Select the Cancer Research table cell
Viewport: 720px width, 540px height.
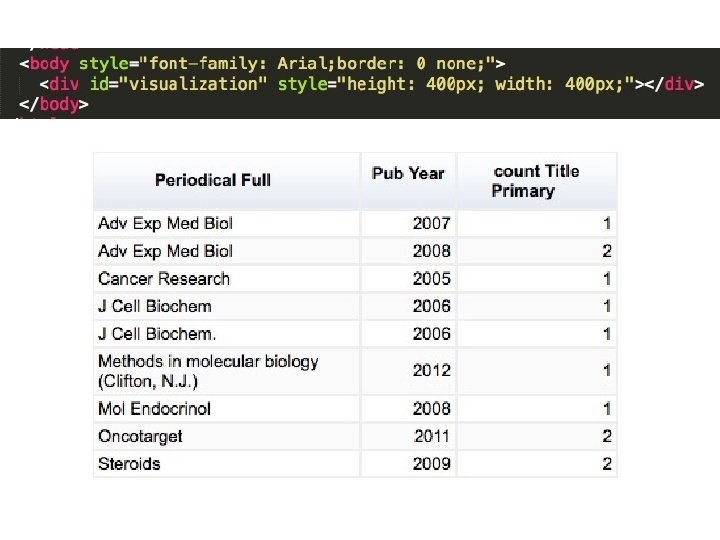(x=164, y=279)
